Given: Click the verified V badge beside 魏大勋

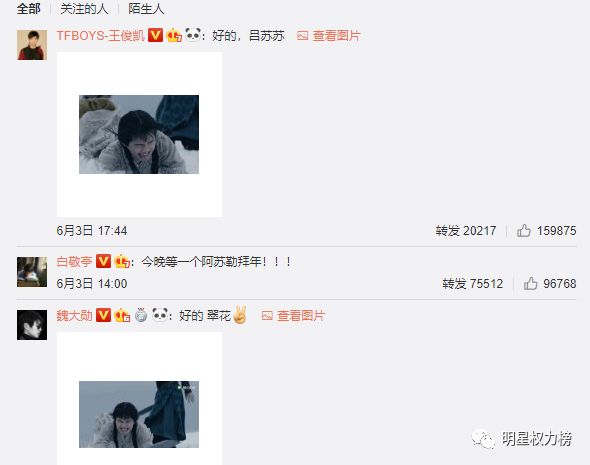Looking at the screenshot, I should (103, 315).
